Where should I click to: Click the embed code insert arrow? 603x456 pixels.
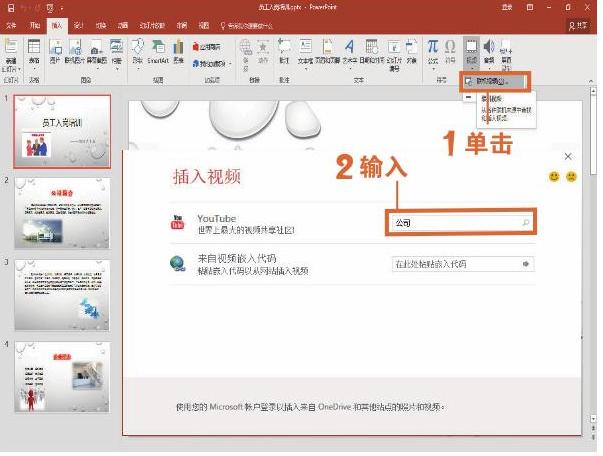click(526, 264)
